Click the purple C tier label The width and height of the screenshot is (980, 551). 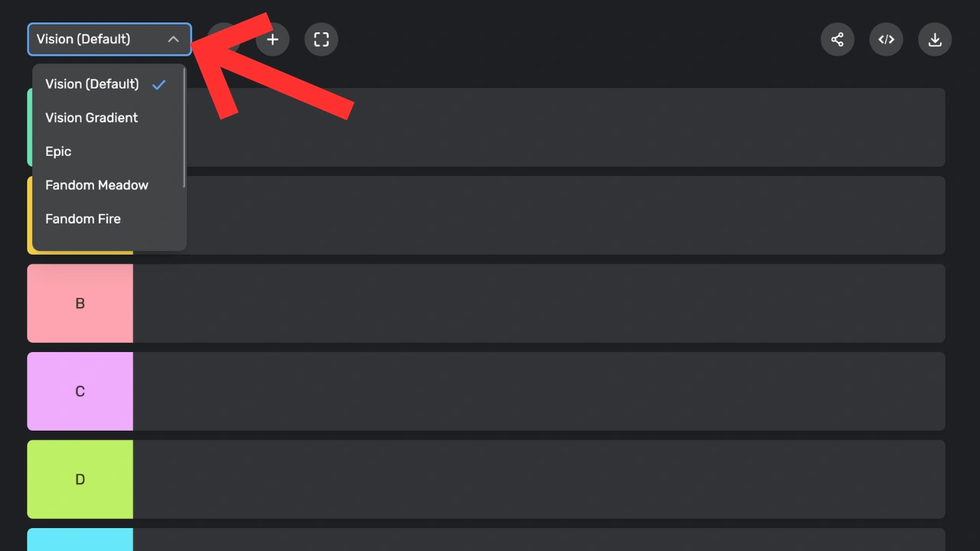pyautogui.click(x=80, y=391)
